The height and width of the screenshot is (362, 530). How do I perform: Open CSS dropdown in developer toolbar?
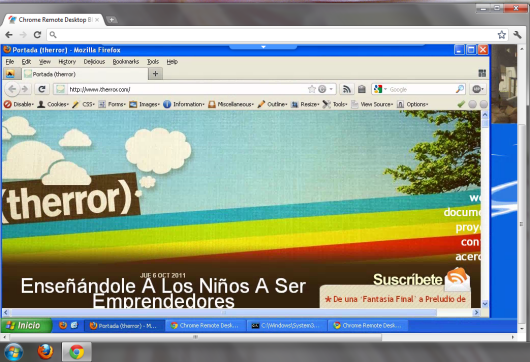83,104
